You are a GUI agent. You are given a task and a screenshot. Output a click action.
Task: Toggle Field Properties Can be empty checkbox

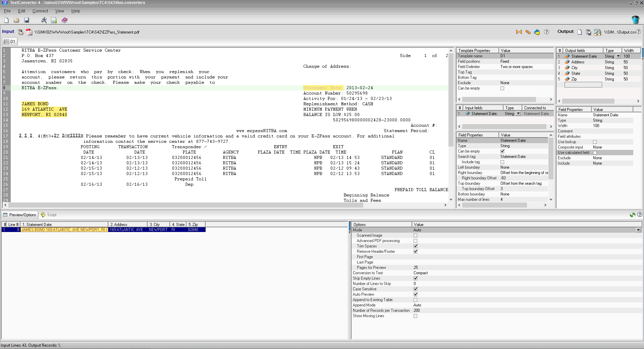pyautogui.click(x=502, y=152)
